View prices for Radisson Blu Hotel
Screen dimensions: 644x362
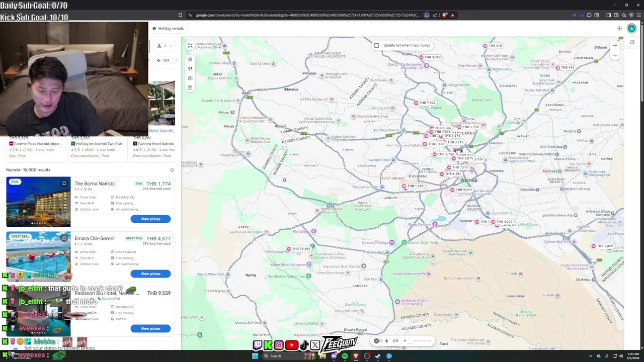(x=150, y=328)
